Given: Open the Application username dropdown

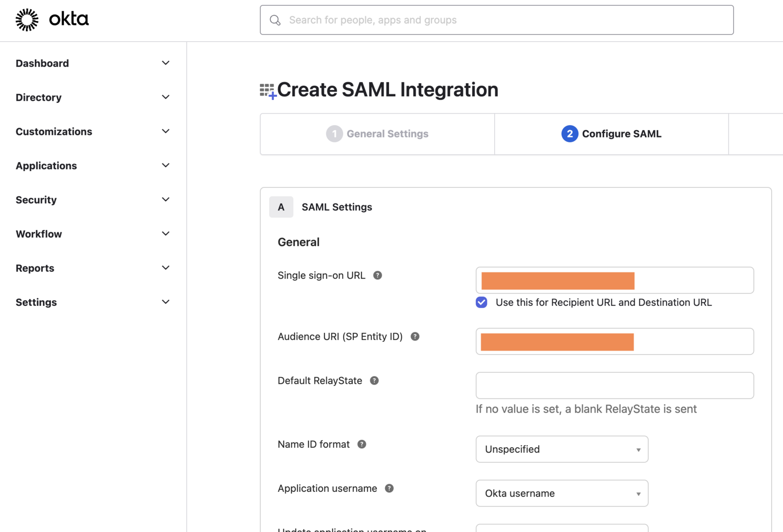Looking at the screenshot, I should tap(562, 493).
